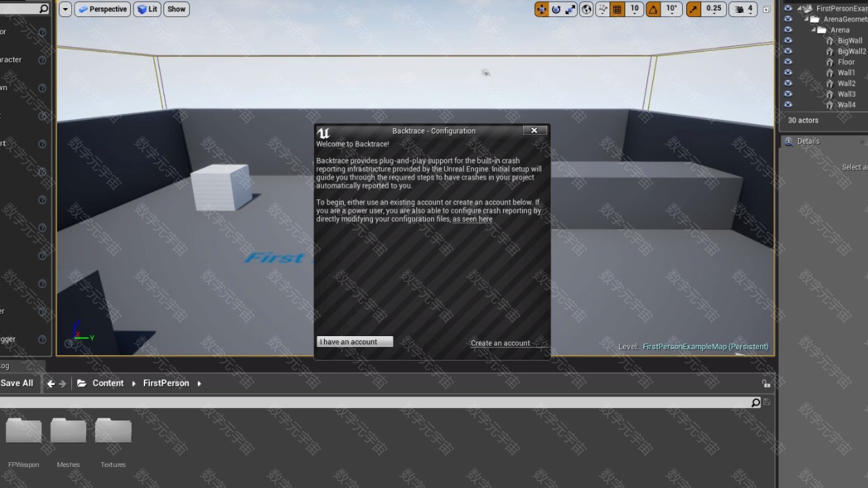Switch to the Details tab
This screenshot has height=488, width=868.
[x=808, y=141]
